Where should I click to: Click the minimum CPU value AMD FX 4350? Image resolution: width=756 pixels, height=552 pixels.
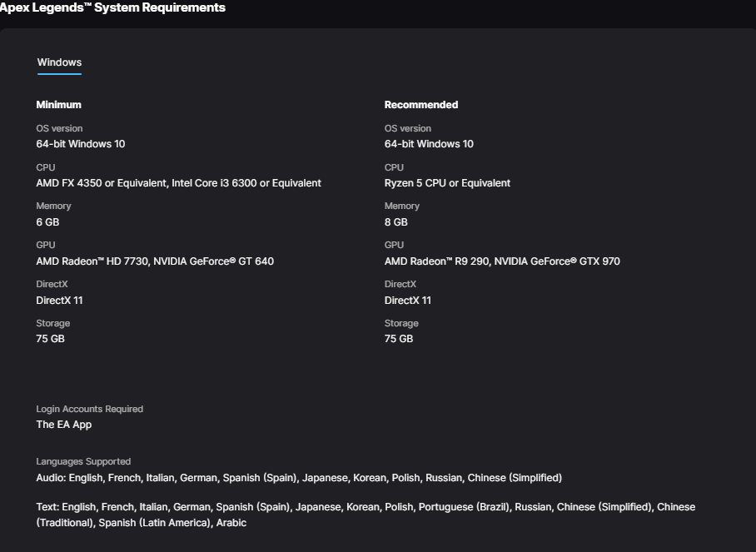pyautogui.click(x=102, y=183)
